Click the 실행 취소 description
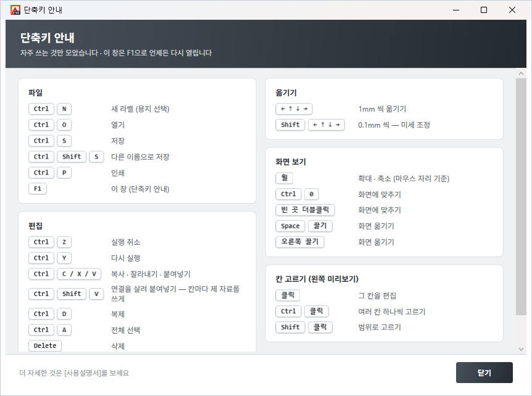The image size is (532, 396). 125,242
